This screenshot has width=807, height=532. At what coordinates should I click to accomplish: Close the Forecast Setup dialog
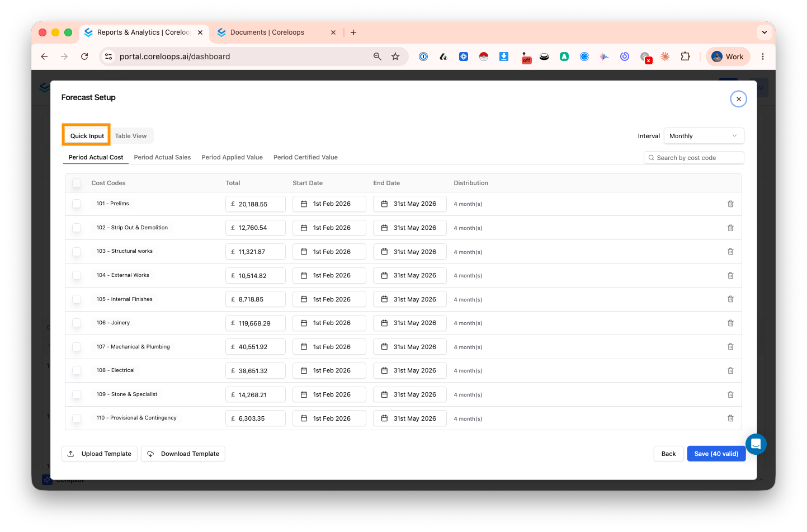coord(739,99)
